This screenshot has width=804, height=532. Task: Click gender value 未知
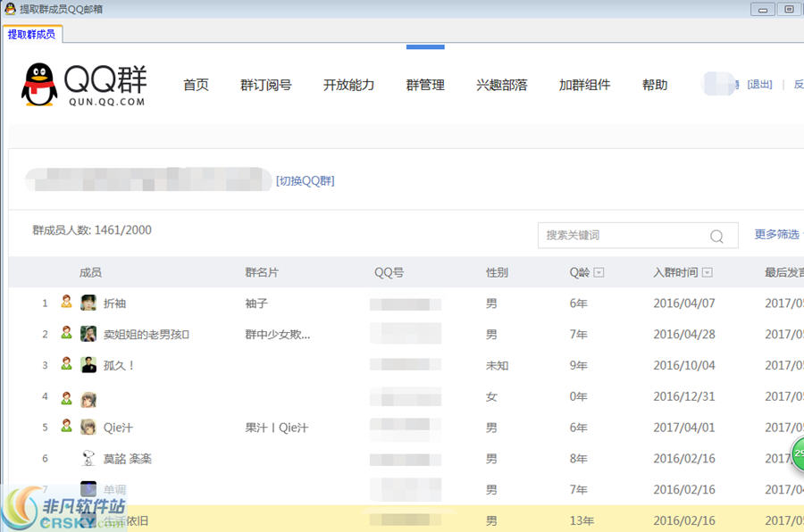[x=497, y=365]
